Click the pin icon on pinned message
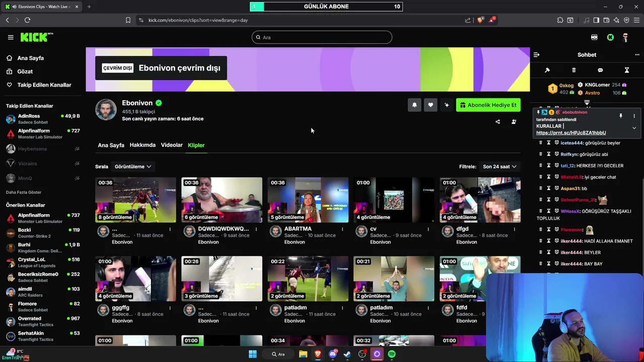The image size is (644, 362). click(x=621, y=116)
